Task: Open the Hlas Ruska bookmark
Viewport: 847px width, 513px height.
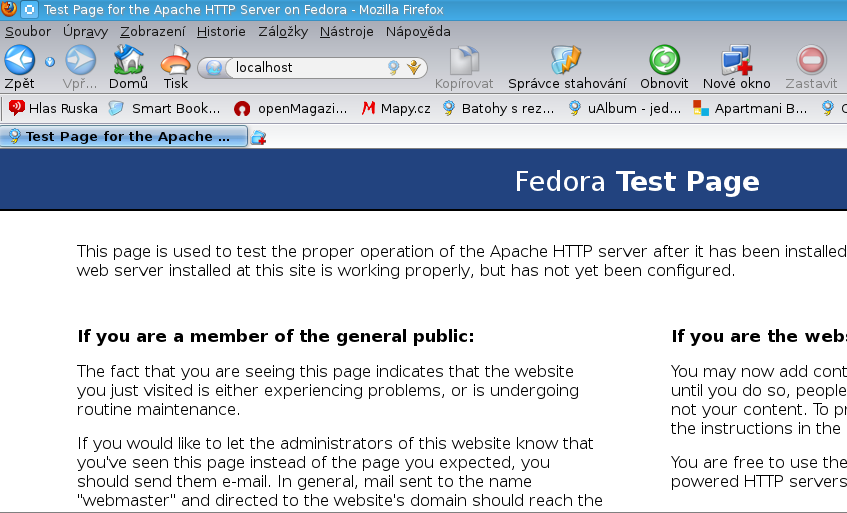Action: tap(53, 109)
